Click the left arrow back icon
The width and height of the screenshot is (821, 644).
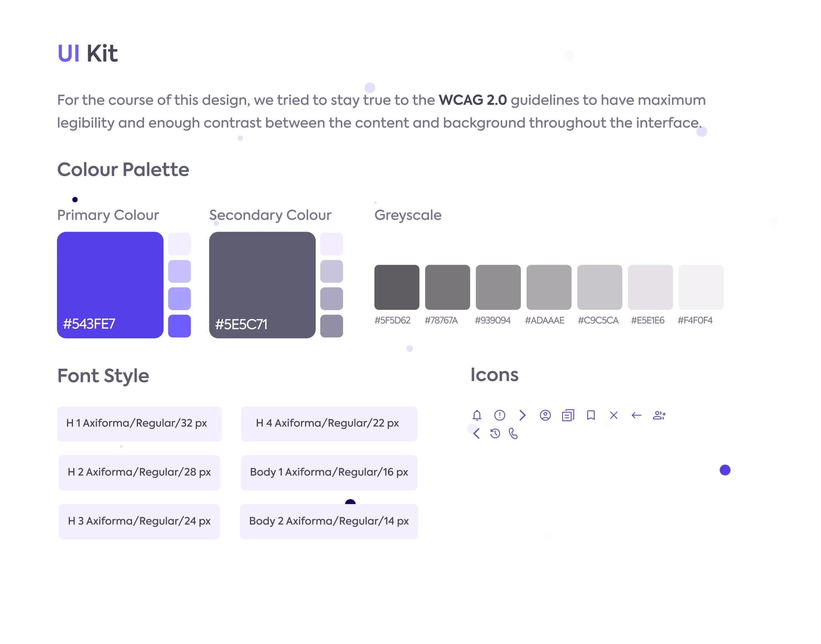click(636, 415)
